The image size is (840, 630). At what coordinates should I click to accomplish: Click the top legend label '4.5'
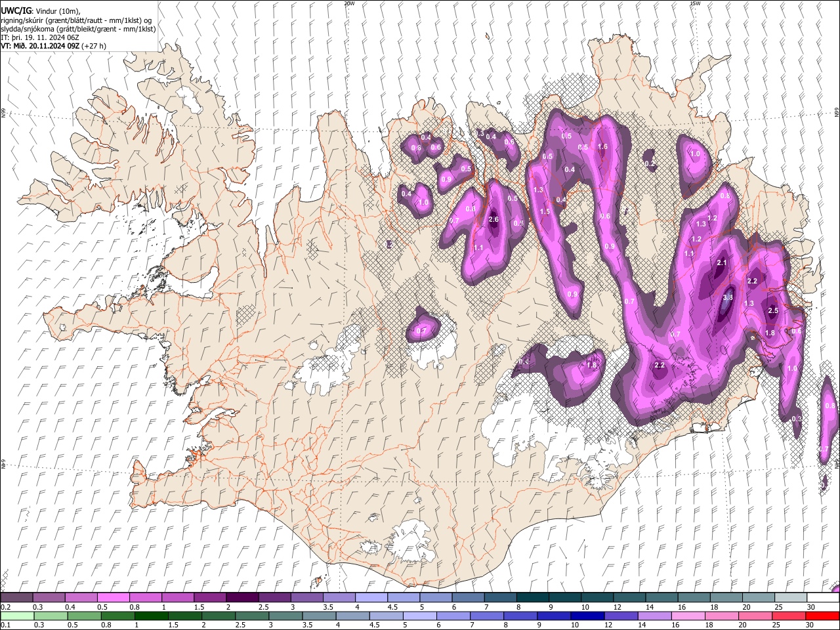click(392, 607)
